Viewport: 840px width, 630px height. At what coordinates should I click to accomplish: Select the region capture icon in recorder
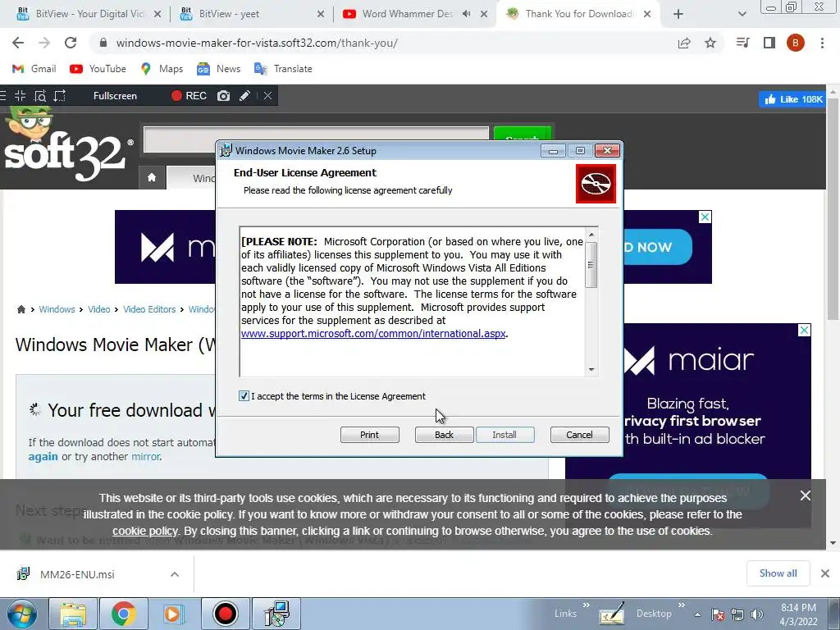tap(59, 96)
